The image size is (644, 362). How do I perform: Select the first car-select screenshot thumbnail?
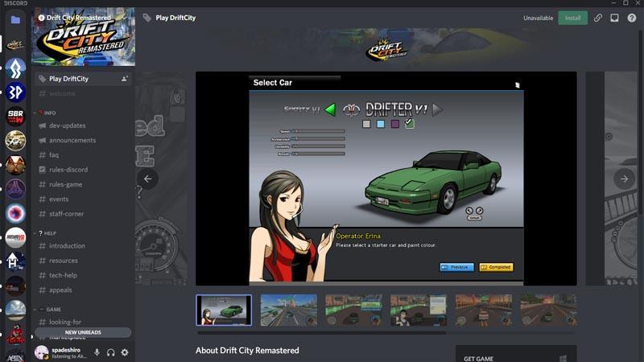(x=224, y=311)
